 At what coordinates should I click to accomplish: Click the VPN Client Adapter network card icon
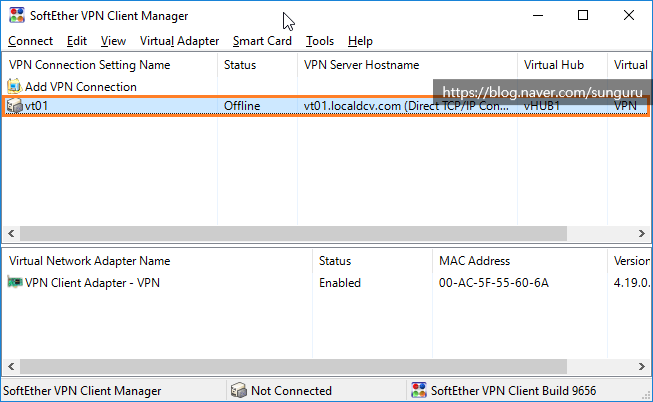(x=15, y=282)
